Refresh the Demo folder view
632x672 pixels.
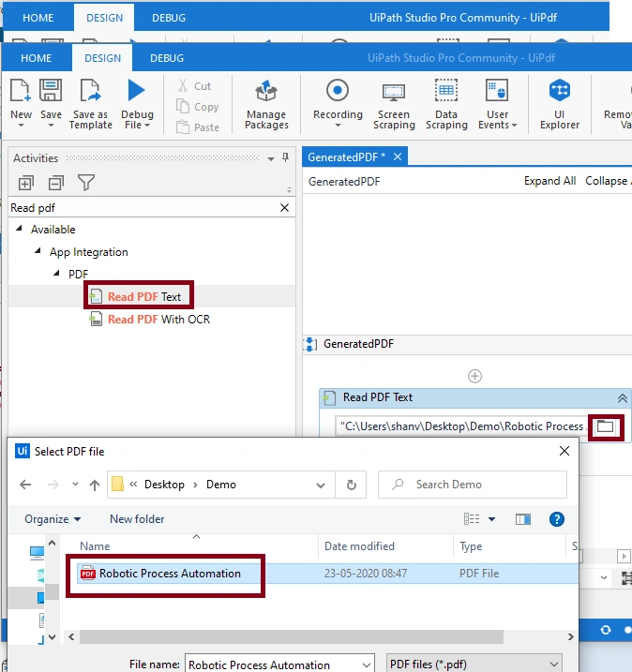tap(351, 485)
